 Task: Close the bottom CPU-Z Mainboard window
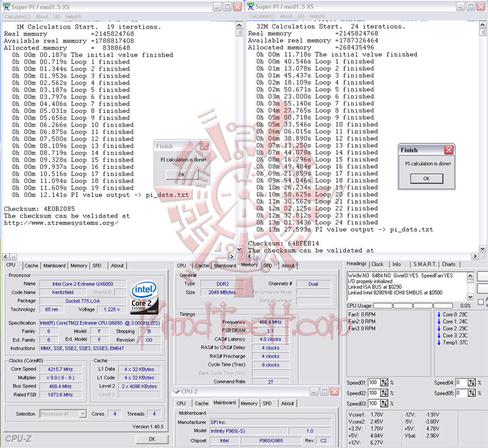tap(334, 391)
